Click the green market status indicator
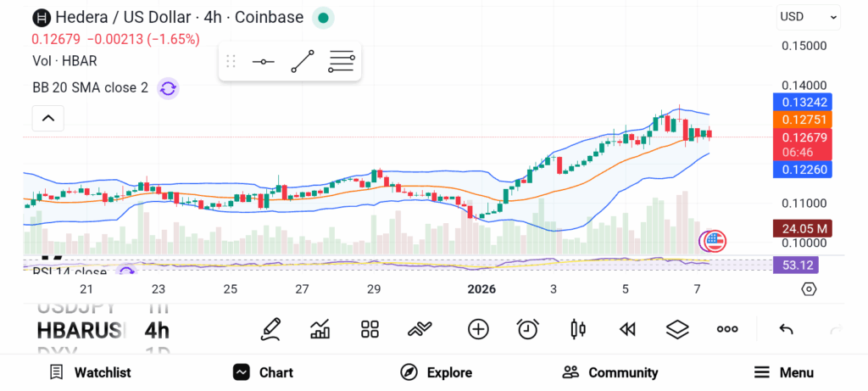The width and height of the screenshot is (868, 391). click(322, 17)
